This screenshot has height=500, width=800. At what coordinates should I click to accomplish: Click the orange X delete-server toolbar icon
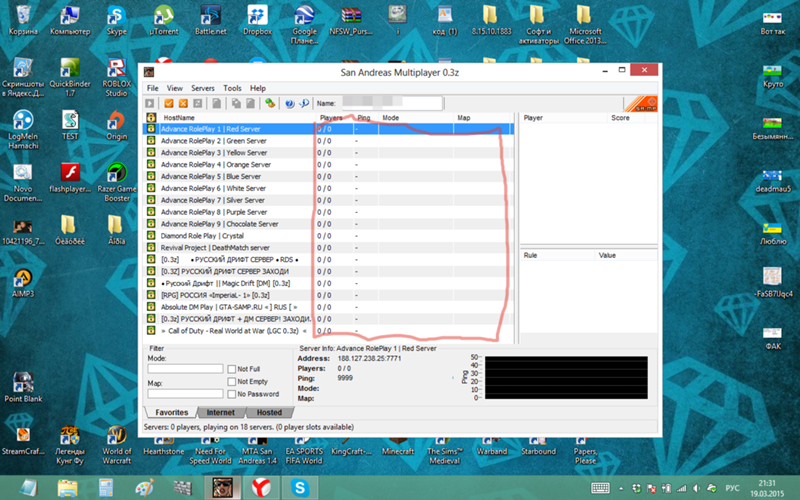pos(183,103)
